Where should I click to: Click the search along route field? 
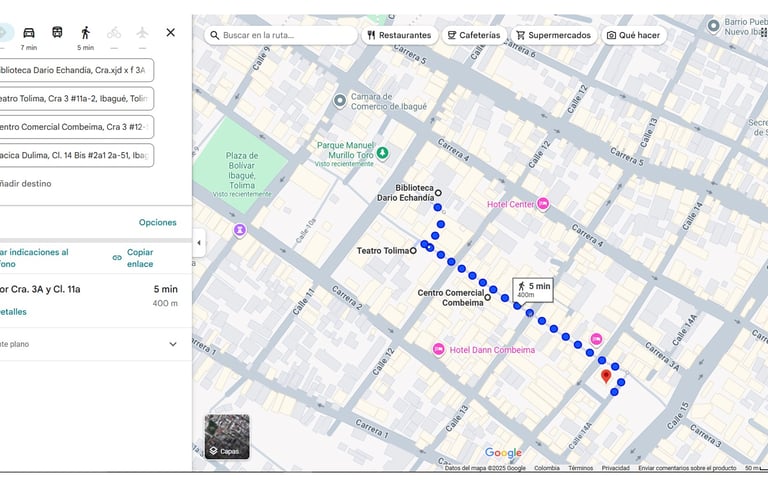point(281,35)
